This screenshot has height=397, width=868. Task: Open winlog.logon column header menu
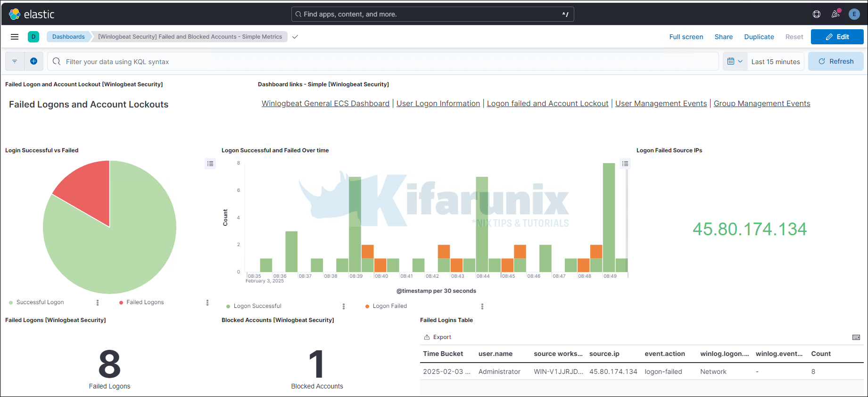(725, 354)
